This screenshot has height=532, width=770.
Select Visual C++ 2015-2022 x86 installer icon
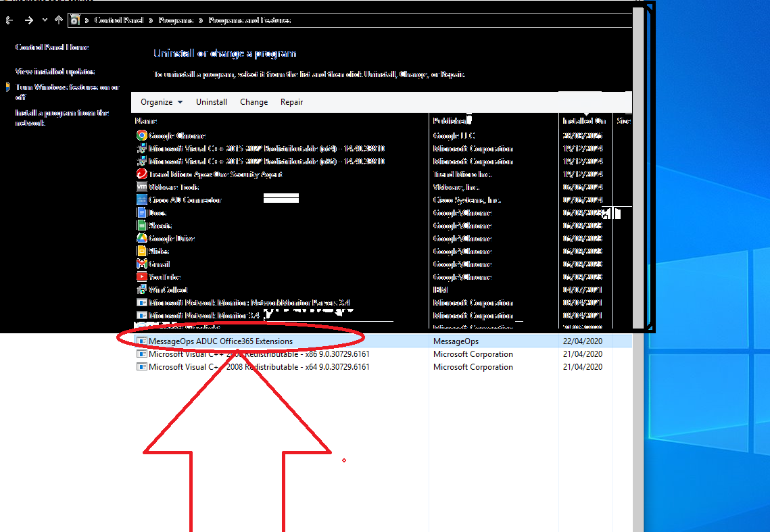coord(141,161)
